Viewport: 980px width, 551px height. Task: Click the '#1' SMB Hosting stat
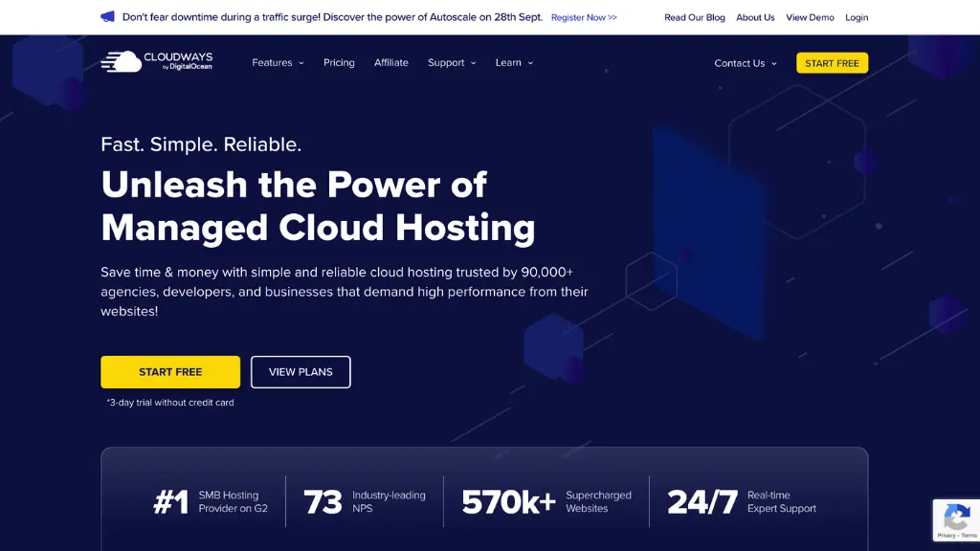coord(210,501)
